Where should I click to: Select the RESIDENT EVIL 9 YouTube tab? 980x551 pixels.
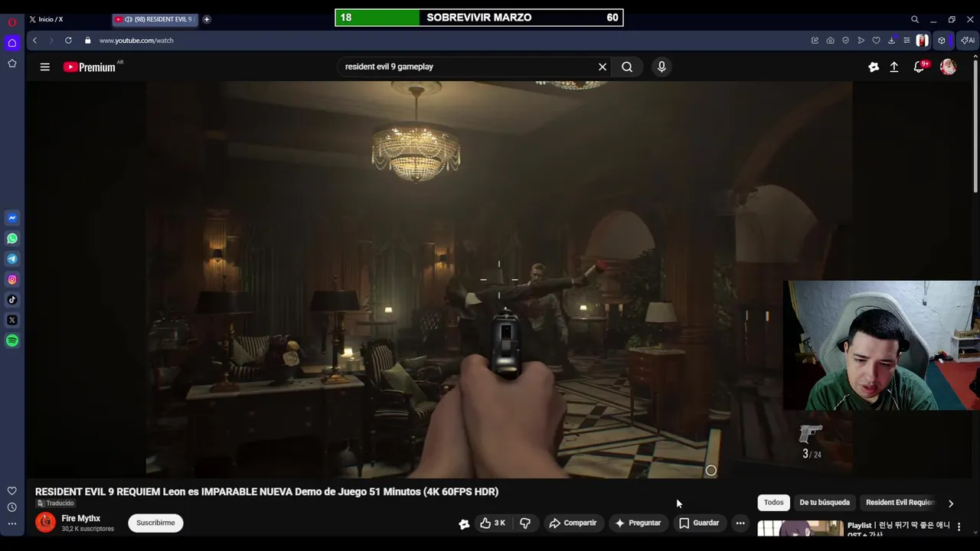pos(156,19)
